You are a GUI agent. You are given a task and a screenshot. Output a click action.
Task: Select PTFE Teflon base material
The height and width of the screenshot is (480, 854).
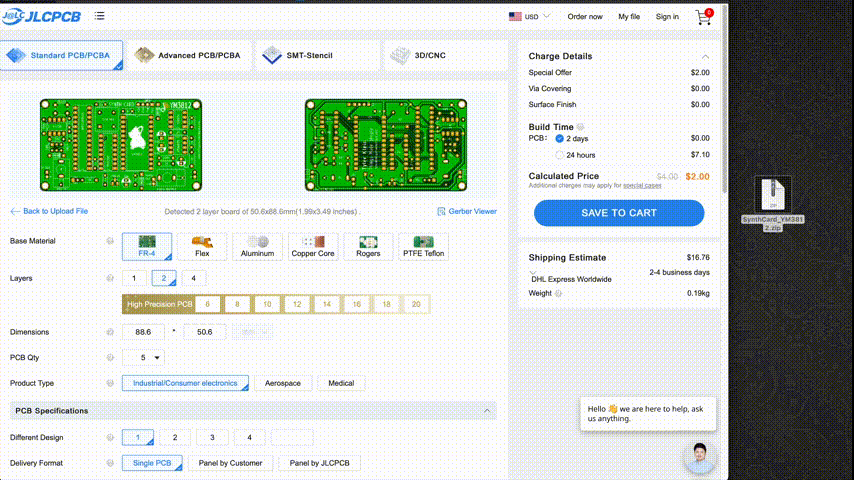tap(423, 246)
